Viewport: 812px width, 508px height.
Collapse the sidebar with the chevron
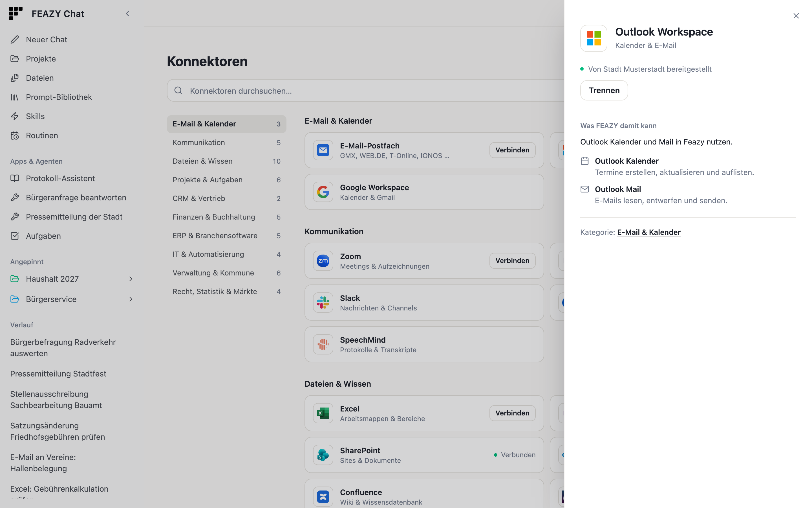[x=127, y=14]
